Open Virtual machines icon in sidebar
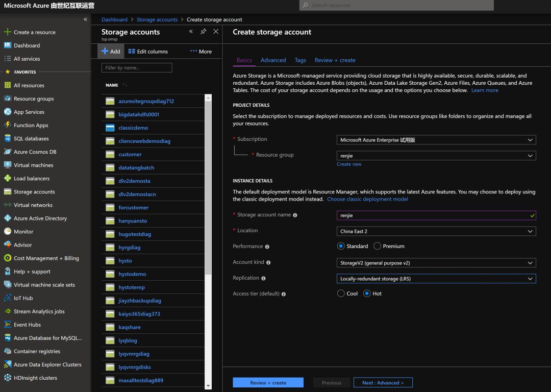The image size is (551, 392). 8,165
